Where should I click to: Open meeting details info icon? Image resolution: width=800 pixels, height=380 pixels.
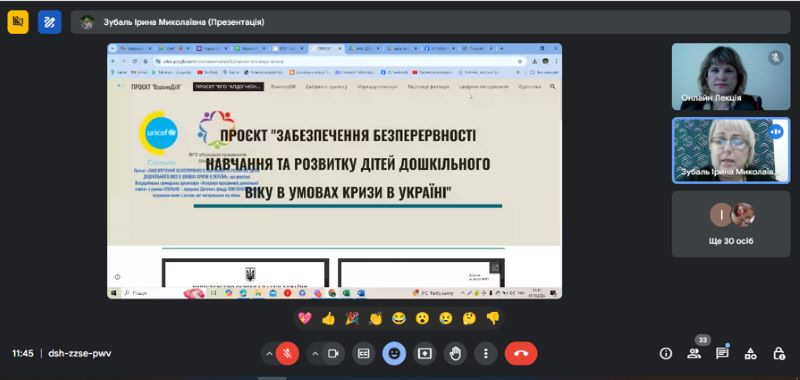[x=665, y=353]
